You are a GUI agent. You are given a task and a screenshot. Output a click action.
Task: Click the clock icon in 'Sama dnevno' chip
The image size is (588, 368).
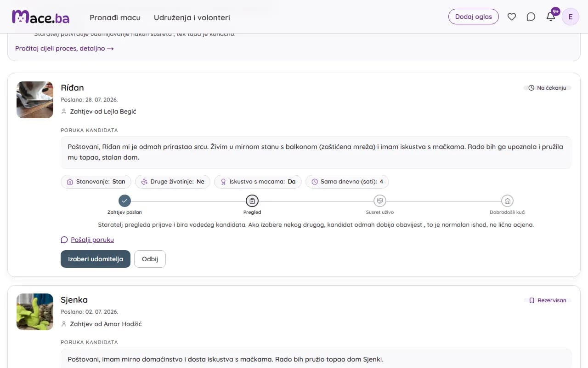pyautogui.click(x=315, y=182)
